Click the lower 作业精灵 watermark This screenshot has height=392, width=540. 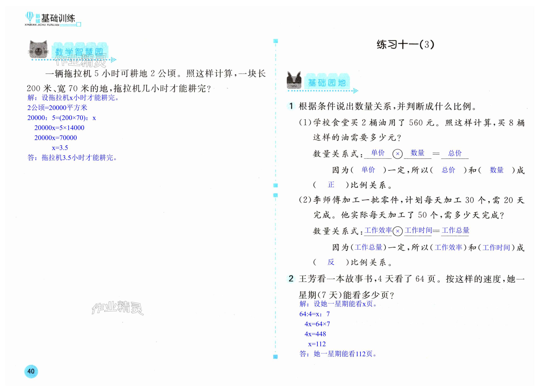point(118,308)
